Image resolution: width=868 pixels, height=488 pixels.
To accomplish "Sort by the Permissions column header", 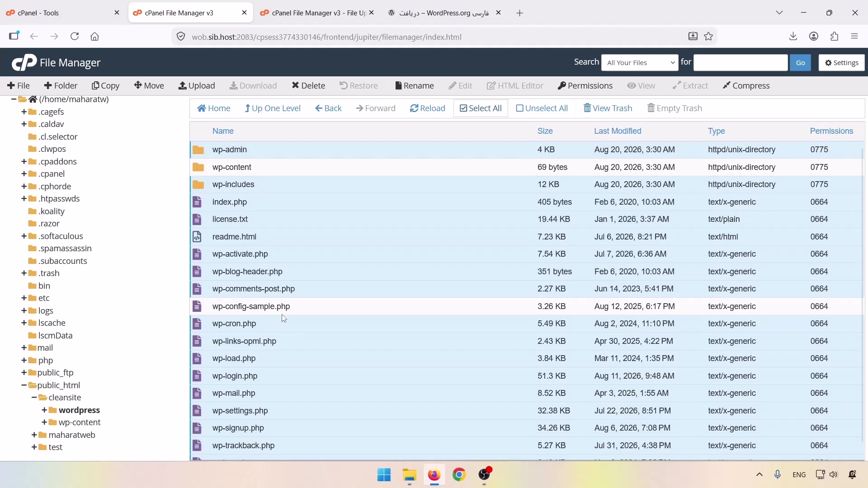I will click(831, 131).
